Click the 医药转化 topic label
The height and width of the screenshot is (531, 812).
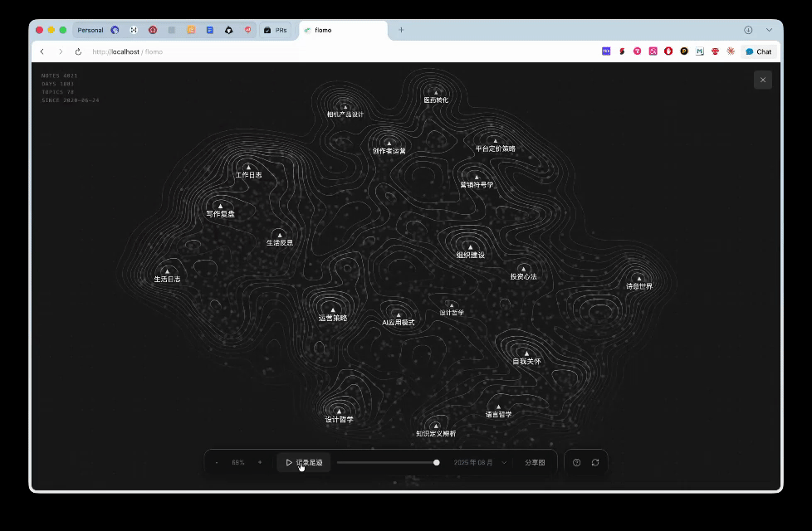click(x=436, y=100)
